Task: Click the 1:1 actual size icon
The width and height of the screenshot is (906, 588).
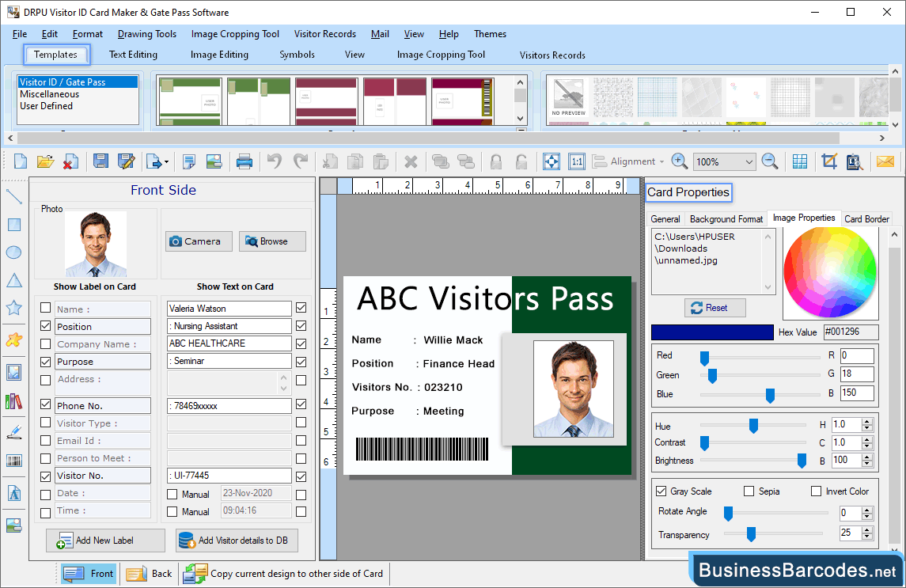Action: (x=577, y=162)
